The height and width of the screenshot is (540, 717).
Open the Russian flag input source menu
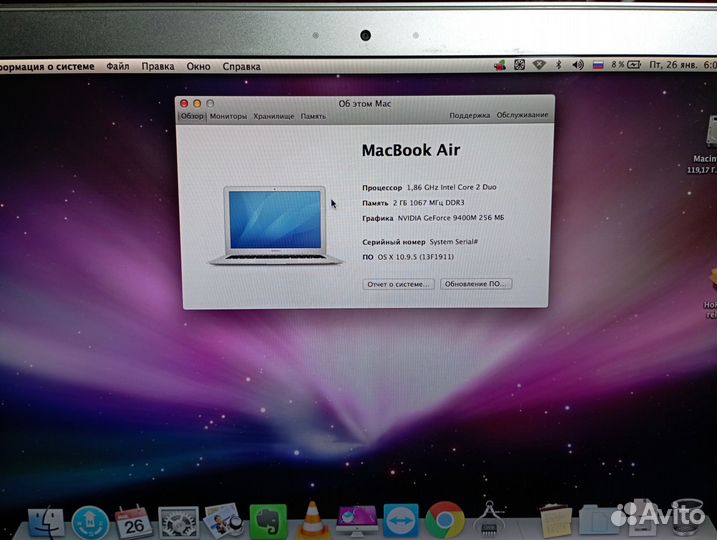(x=598, y=65)
